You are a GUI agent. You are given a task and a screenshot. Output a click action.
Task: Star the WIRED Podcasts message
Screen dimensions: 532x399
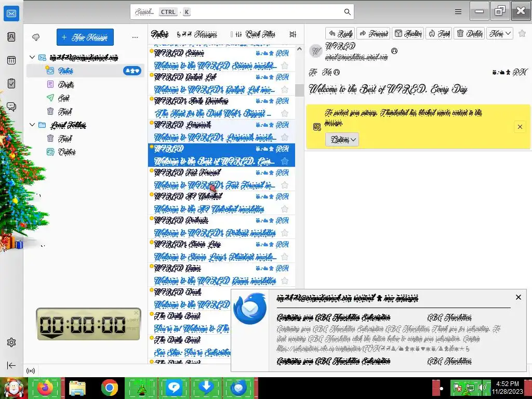point(285,233)
